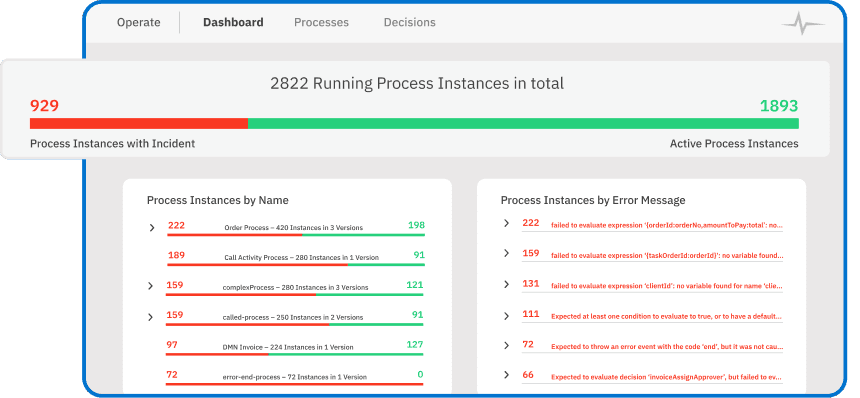Open the Decisions tab
860x398 pixels.
[410, 22]
